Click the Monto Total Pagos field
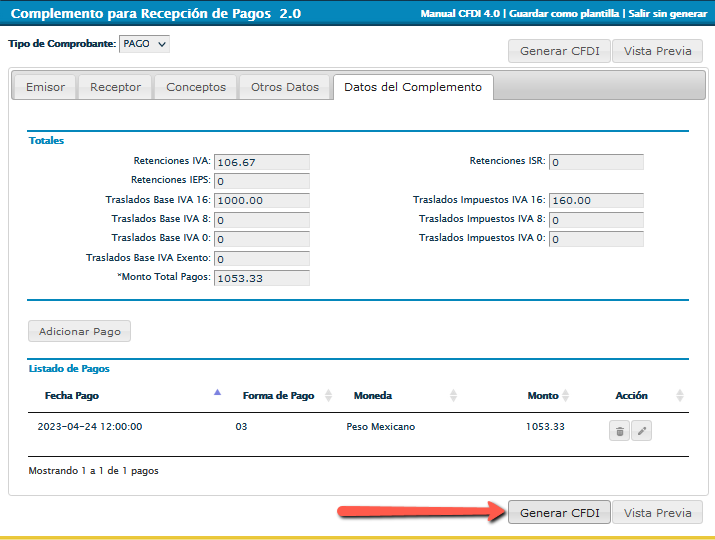Image resolution: width=715 pixels, height=540 pixels. click(x=261, y=278)
